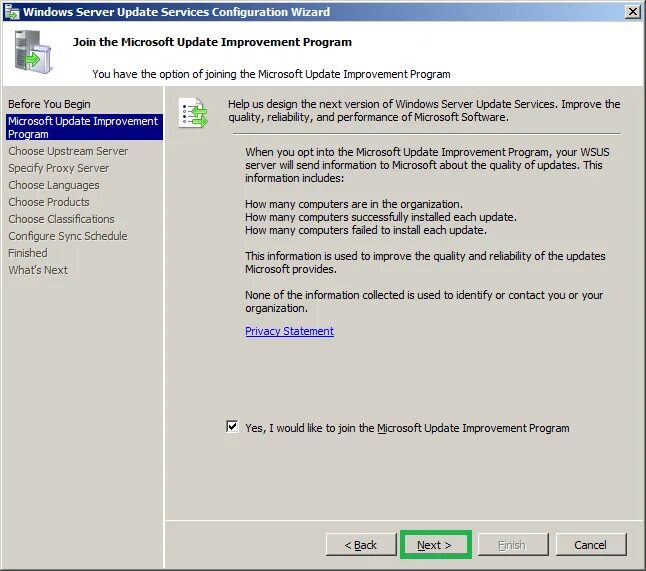Click the subtitle 'You have the option of joining'
Viewport: 646px width, 571px height.
tap(271, 74)
